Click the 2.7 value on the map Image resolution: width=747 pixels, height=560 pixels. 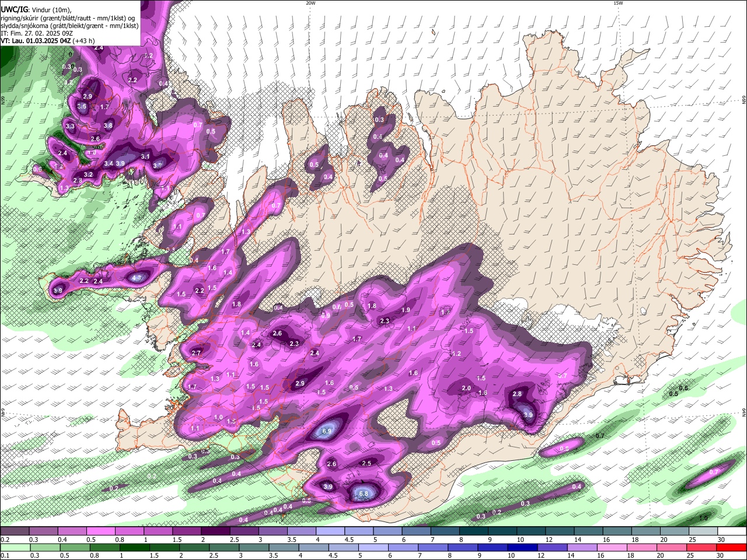(x=196, y=353)
